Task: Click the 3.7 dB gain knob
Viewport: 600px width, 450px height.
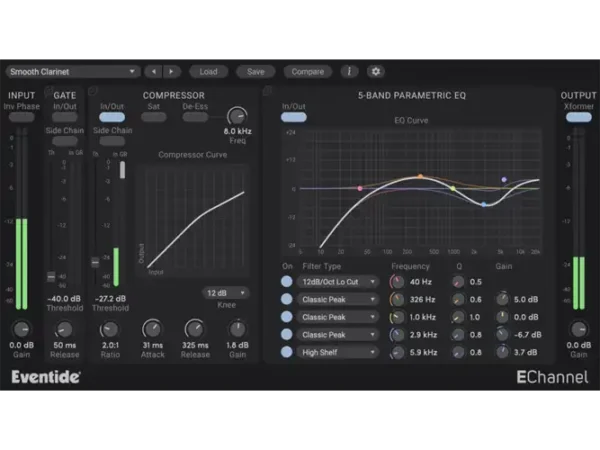Action: point(502,352)
